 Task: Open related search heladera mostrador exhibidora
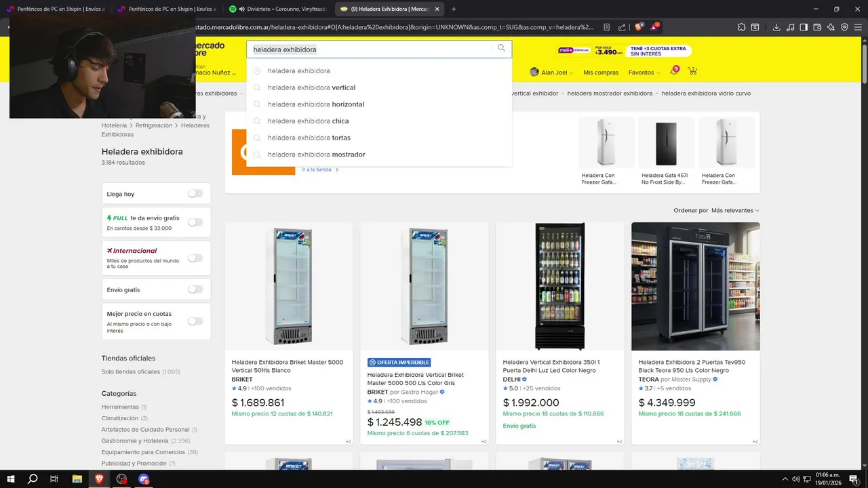coord(610,94)
